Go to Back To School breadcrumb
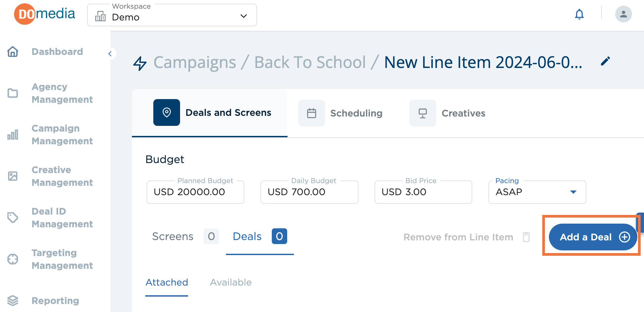 310,62
